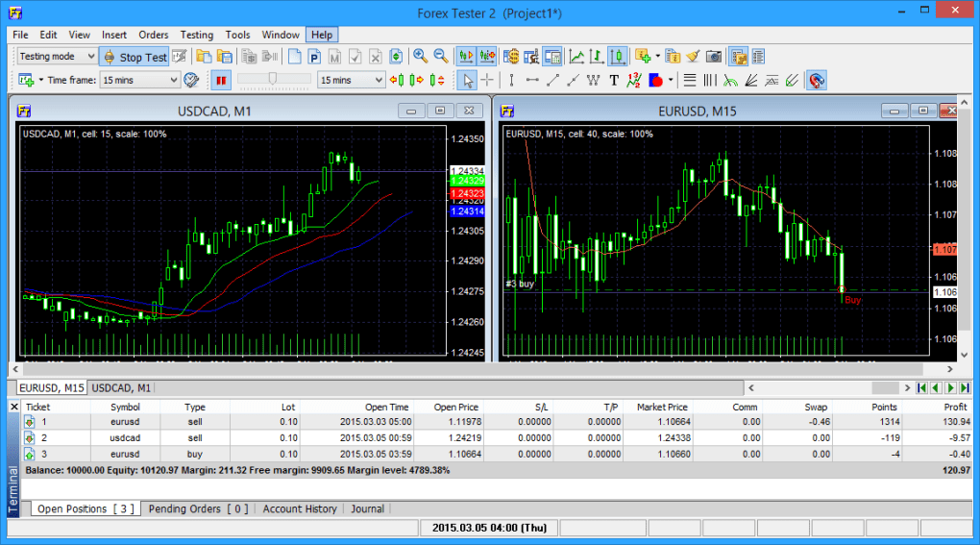Toggle the red pause test button

pos(221,80)
